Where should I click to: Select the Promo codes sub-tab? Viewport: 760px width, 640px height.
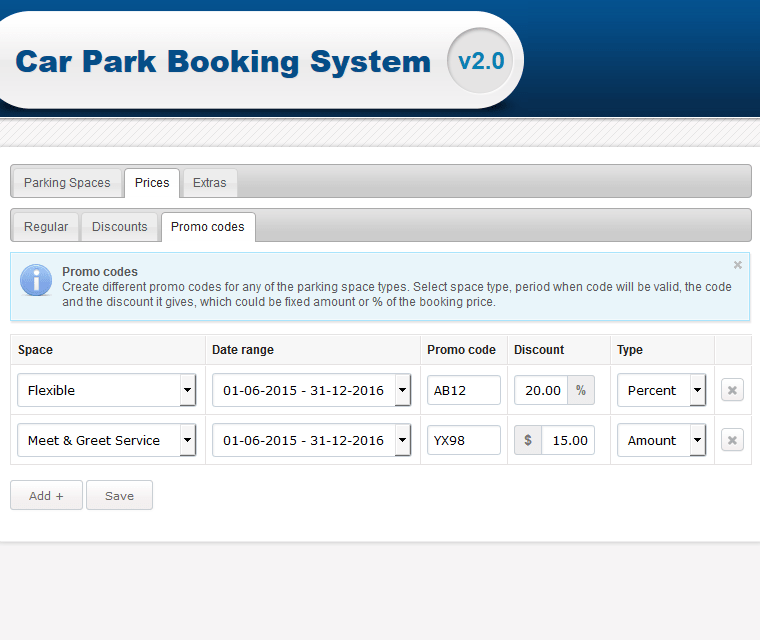click(x=208, y=227)
